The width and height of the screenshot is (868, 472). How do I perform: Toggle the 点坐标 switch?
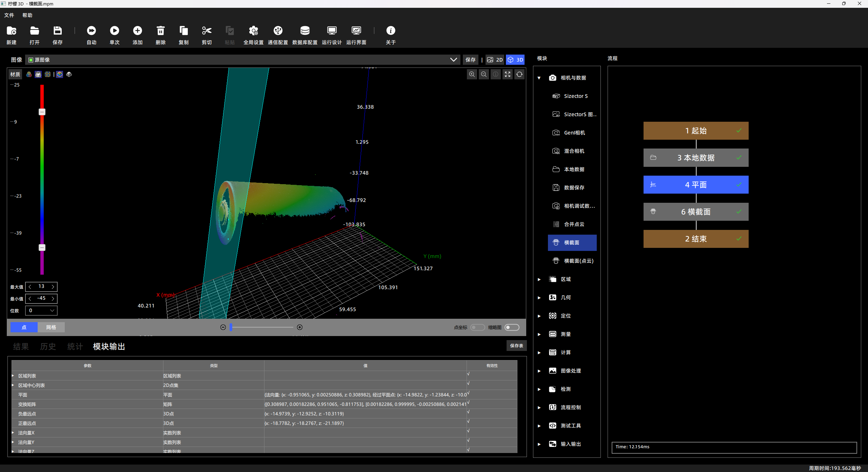477,327
